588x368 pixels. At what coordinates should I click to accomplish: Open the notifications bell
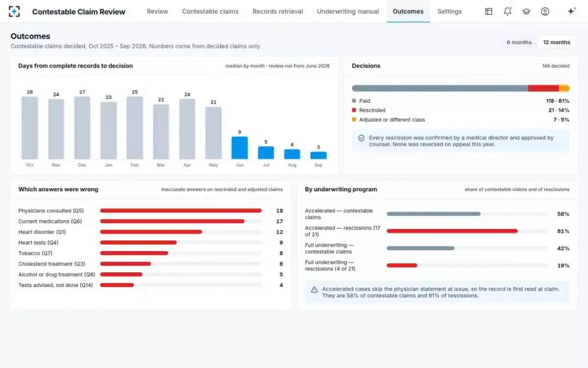(508, 11)
